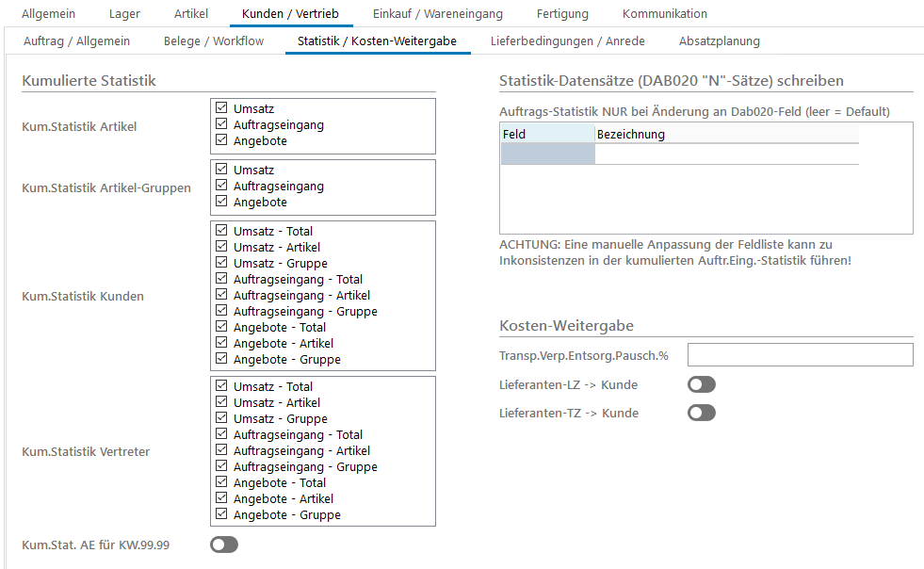The image size is (924, 569).
Task: Switch to Belege / Workflow subtab
Action: click(x=214, y=41)
